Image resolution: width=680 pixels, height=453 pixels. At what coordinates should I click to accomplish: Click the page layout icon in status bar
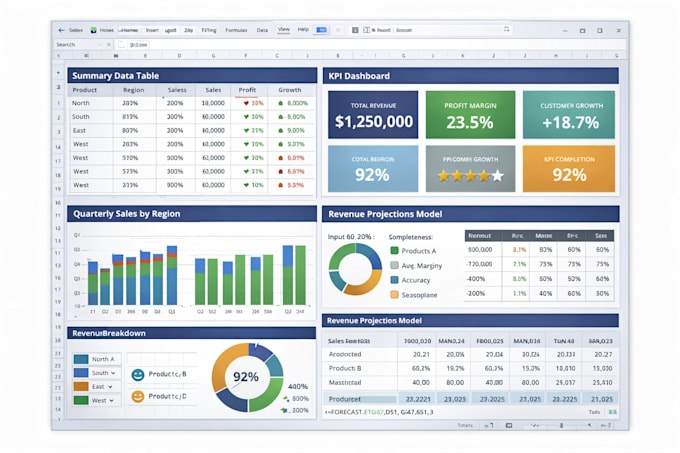[x=509, y=425]
